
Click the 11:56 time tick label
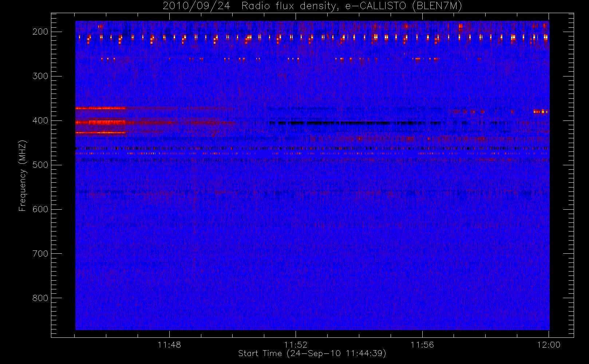422,345
